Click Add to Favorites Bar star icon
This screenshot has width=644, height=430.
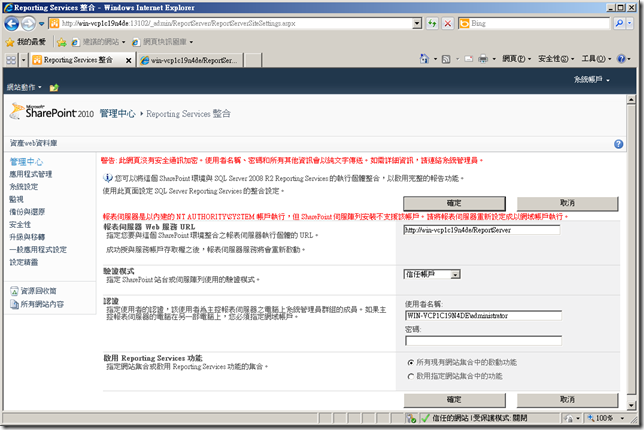coord(62,42)
